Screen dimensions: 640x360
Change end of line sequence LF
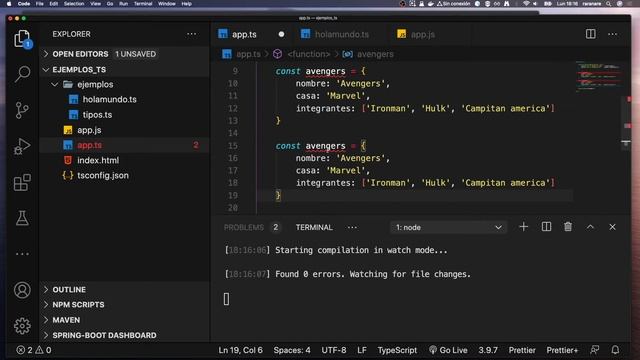pyautogui.click(x=362, y=350)
